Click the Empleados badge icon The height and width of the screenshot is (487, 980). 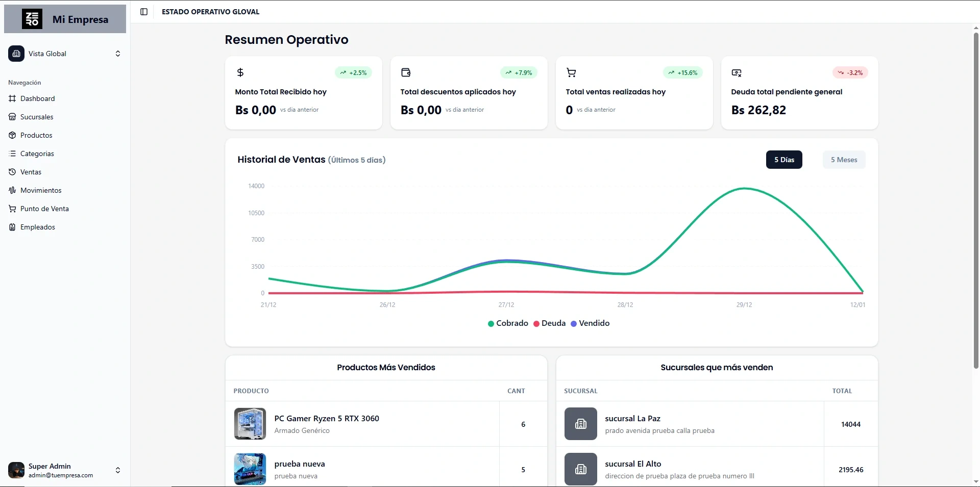click(12, 227)
